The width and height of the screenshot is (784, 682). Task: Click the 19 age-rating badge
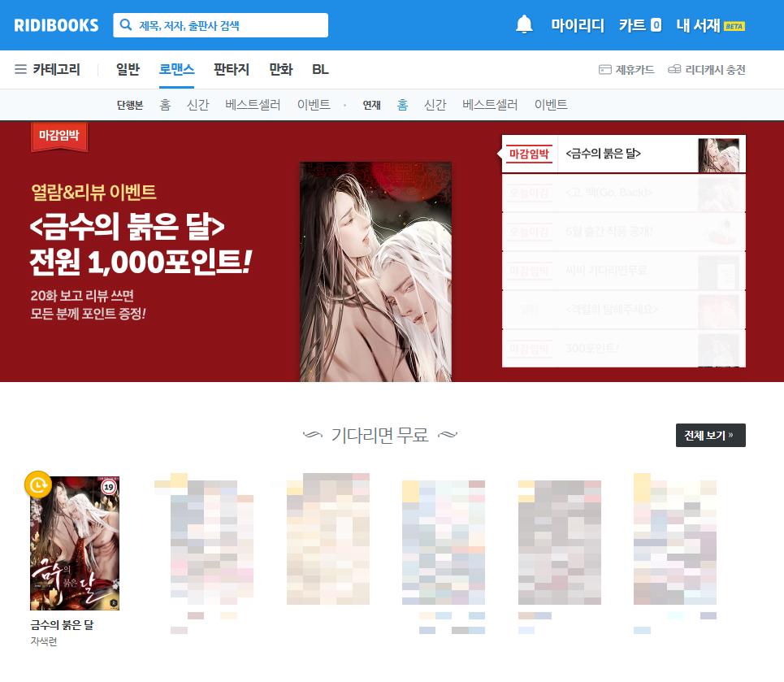click(x=109, y=487)
